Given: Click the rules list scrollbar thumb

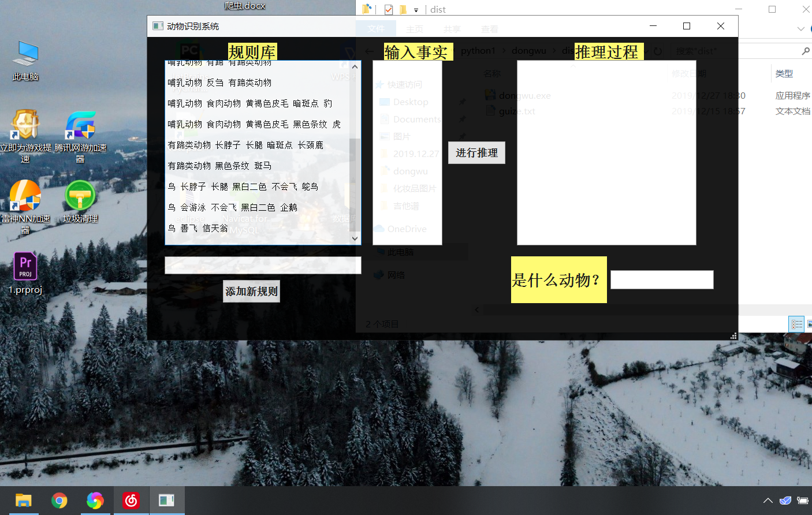Looking at the screenshot, I should click(x=355, y=185).
